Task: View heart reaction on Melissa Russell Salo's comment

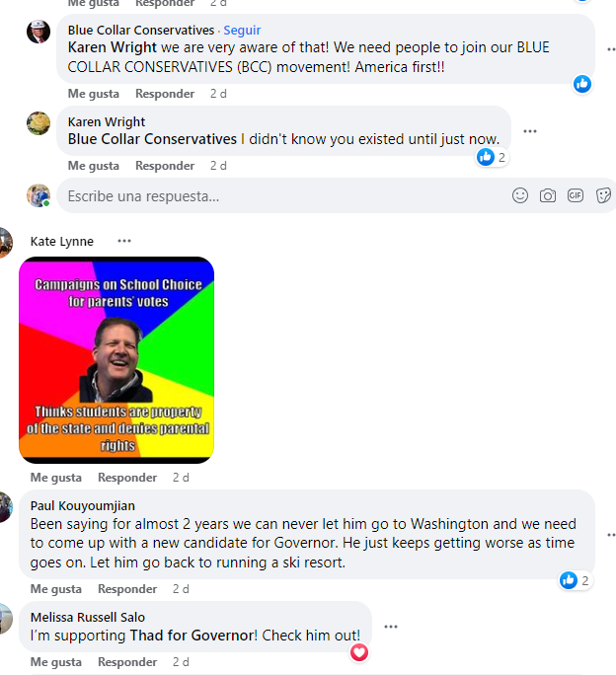Action: pyautogui.click(x=358, y=652)
